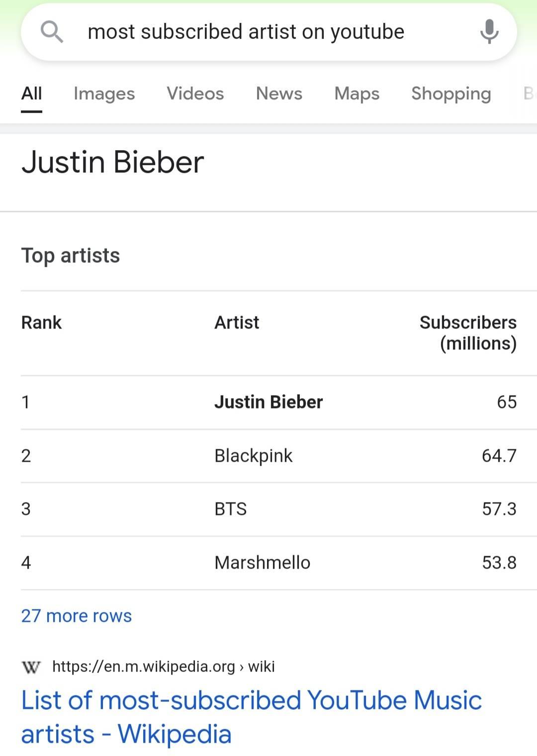Image resolution: width=537 pixels, height=756 pixels.
Task: Select the All tab
Action: coord(31,93)
